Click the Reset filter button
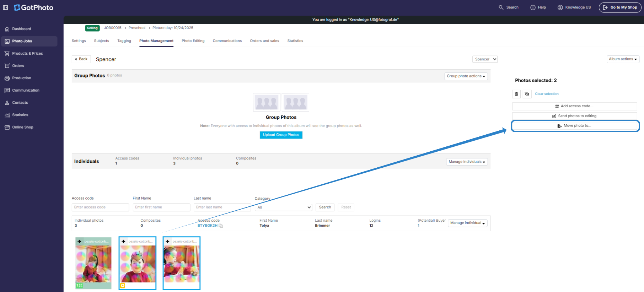Screen dimensions: 644x292 346,207
